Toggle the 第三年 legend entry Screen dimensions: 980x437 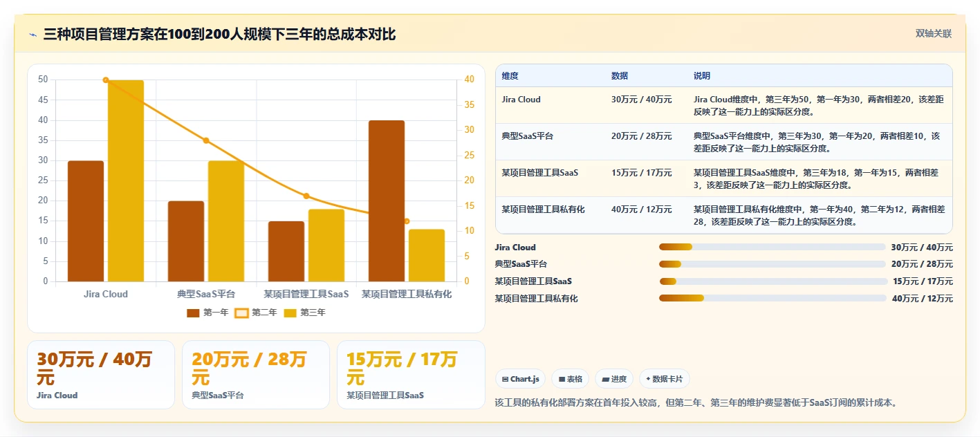point(304,313)
